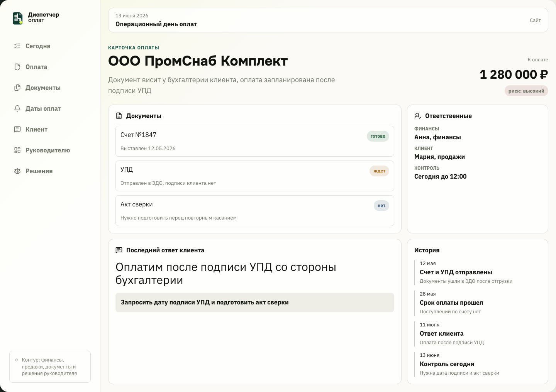Click the ждет status badge

(x=379, y=171)
